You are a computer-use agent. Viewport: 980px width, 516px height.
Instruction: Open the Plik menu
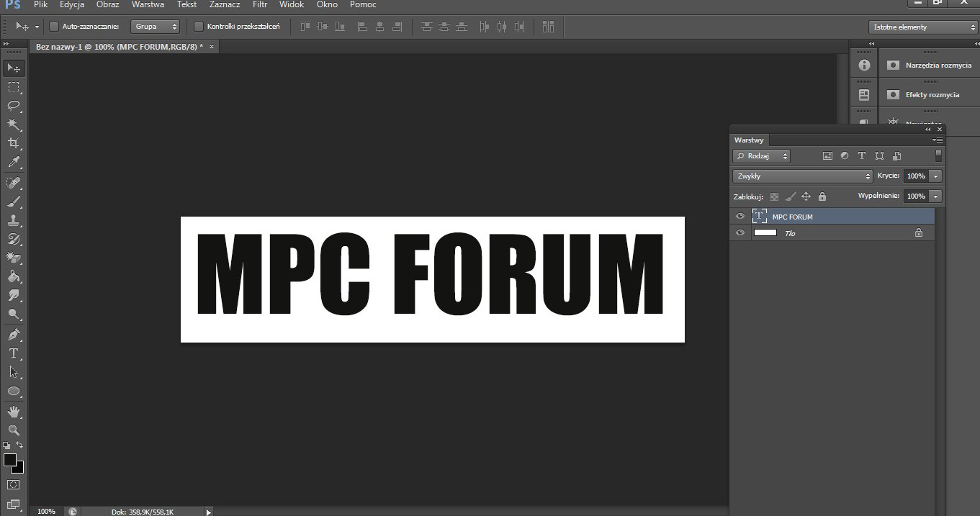point(40,4)
